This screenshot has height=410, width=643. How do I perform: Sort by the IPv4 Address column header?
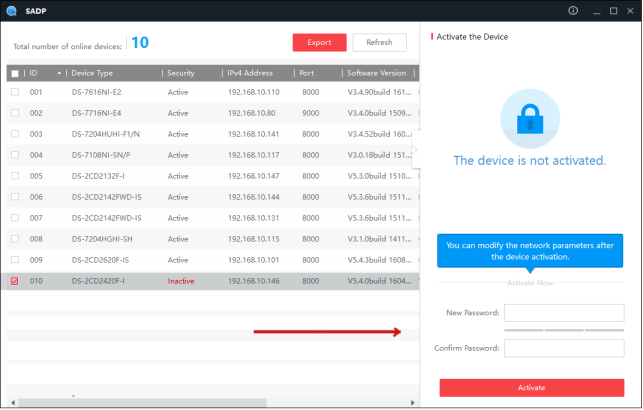[x=250, y=73]
